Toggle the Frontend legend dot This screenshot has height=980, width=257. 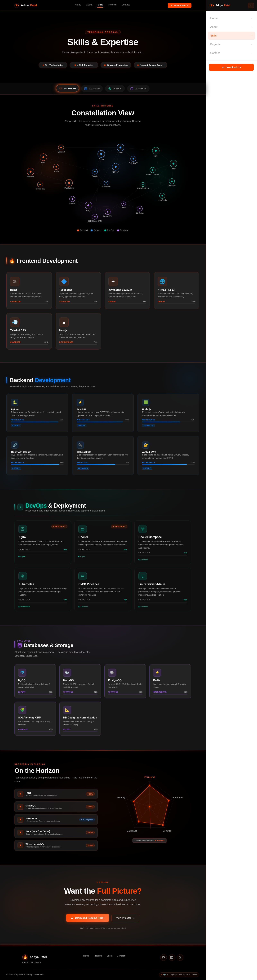pos(78,230)
